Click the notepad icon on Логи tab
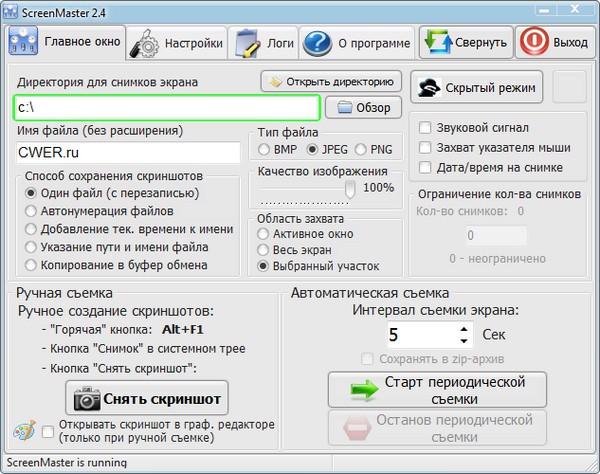600x474 pixels. [x=246, y=44]
